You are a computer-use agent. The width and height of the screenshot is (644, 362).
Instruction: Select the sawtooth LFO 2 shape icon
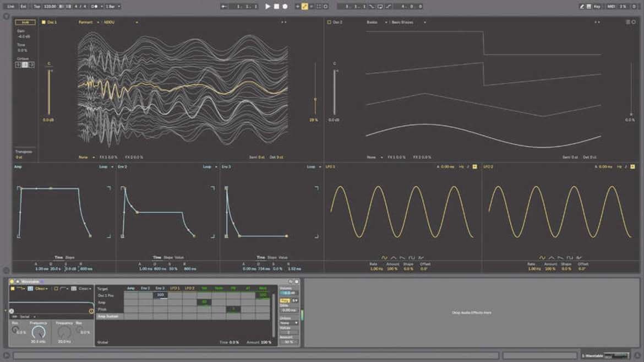point(561,258)
